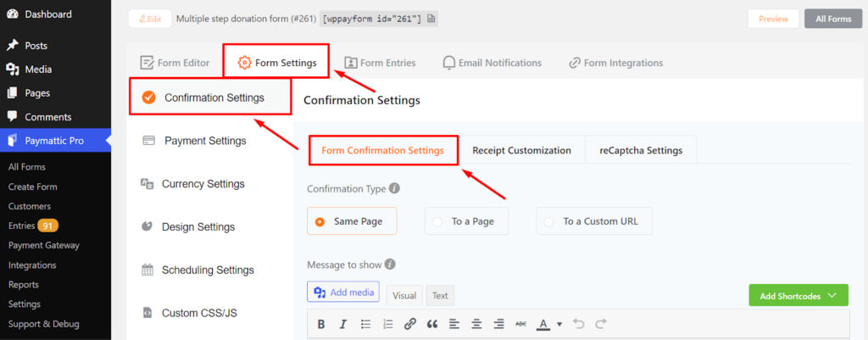The height and width of the screenshot is (340, 868).
Task: Go to Pages in sidebar
Action: (37, 93)
